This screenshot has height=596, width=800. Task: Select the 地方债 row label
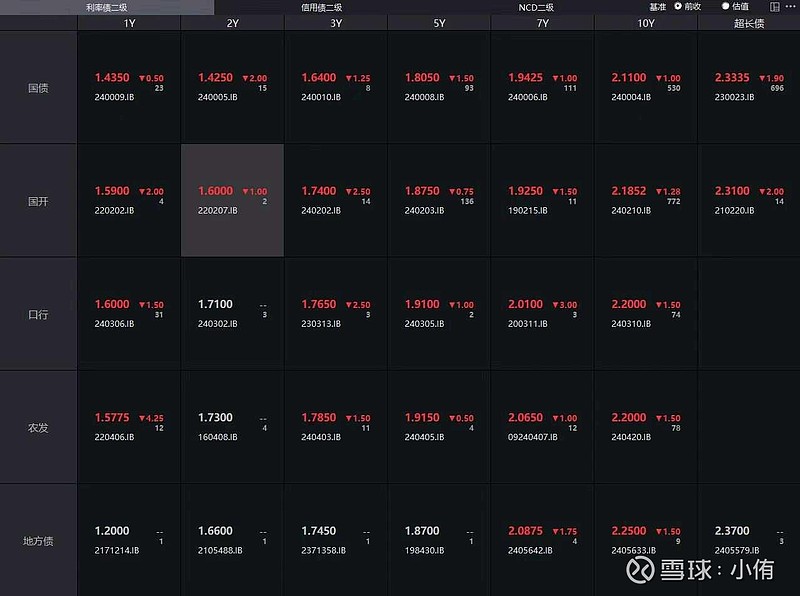(x=38, y=541)
